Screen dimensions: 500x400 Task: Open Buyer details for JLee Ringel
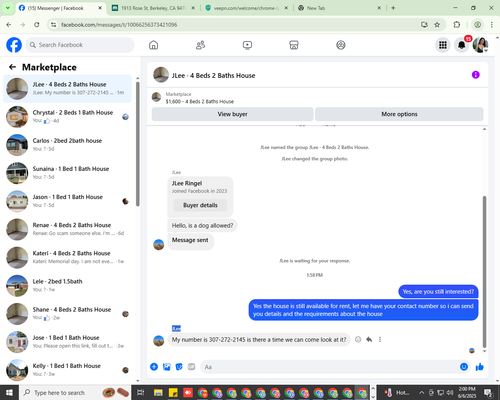[x=200, y=205]
